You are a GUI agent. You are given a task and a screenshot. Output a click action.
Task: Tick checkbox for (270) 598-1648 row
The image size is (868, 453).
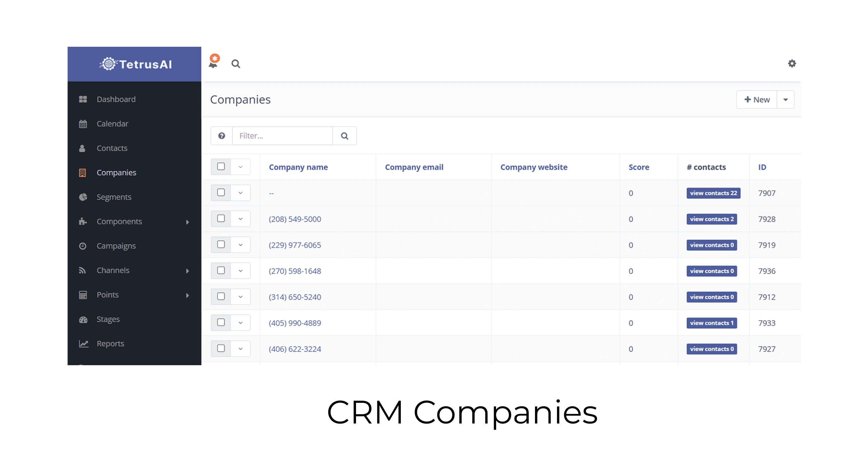(x=221, y=270)
